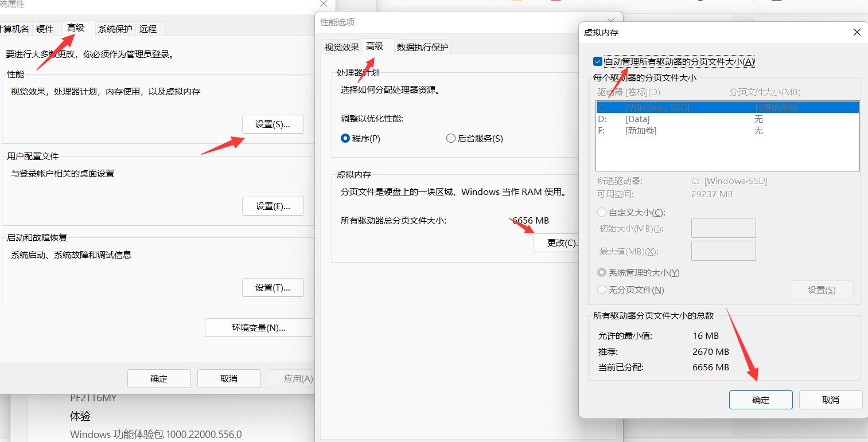Confirm Virtual Memory dialog with 确定
The width and height of the screenshot is (868, 442).
point(761,400)
